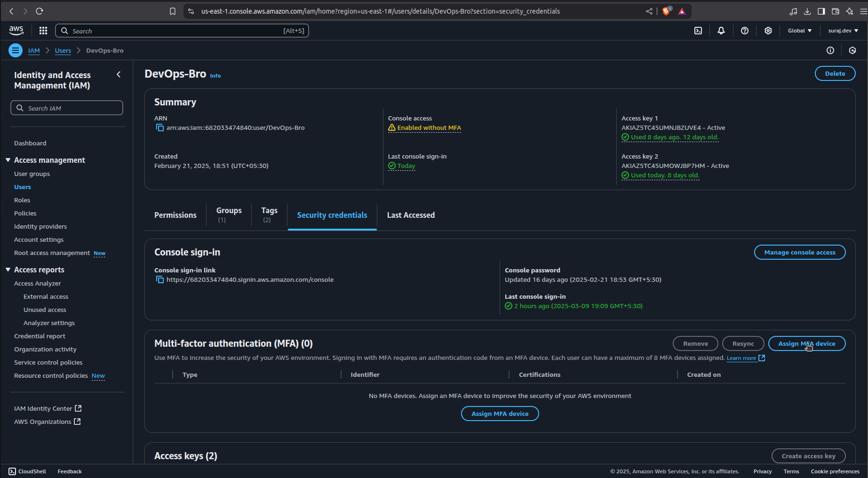Open the suraj.dev account dropdown
The width and height of the screenshot is (868, 478).
(x=843, y=31)
